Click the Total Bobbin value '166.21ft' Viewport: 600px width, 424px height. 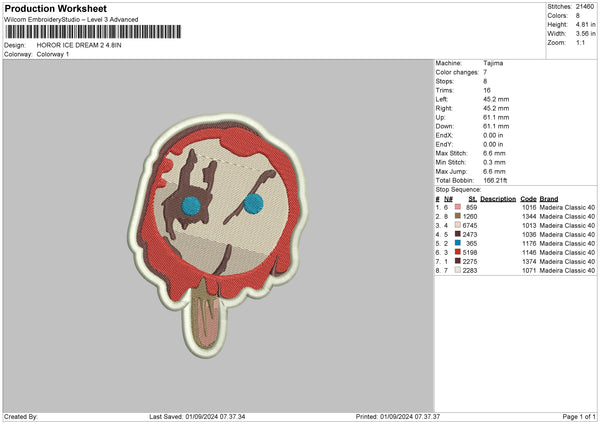[x=495, y=180]
